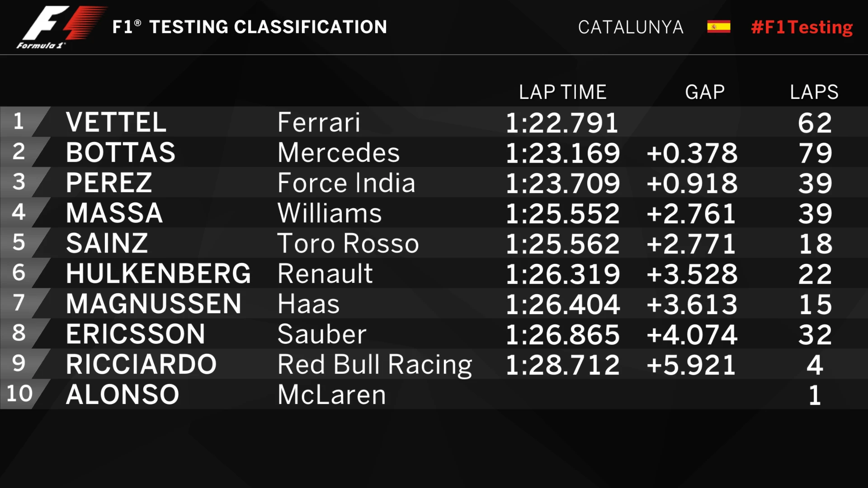Select the LAP TIME column header
The width and height of the screenshot is (868, 488).
(562, 92)
